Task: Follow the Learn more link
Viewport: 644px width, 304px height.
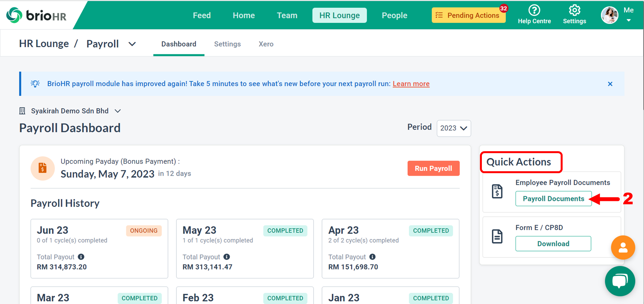Action: pos(411,84)
